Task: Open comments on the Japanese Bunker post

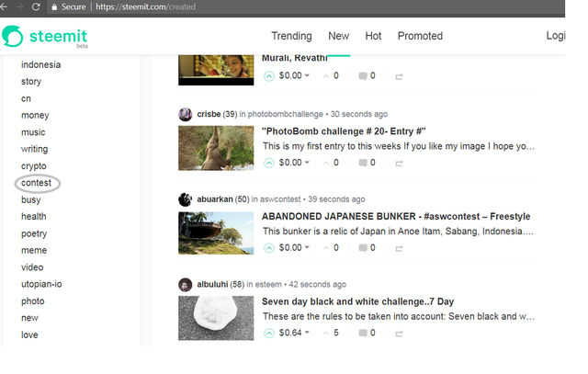Action: coord(367,248)
